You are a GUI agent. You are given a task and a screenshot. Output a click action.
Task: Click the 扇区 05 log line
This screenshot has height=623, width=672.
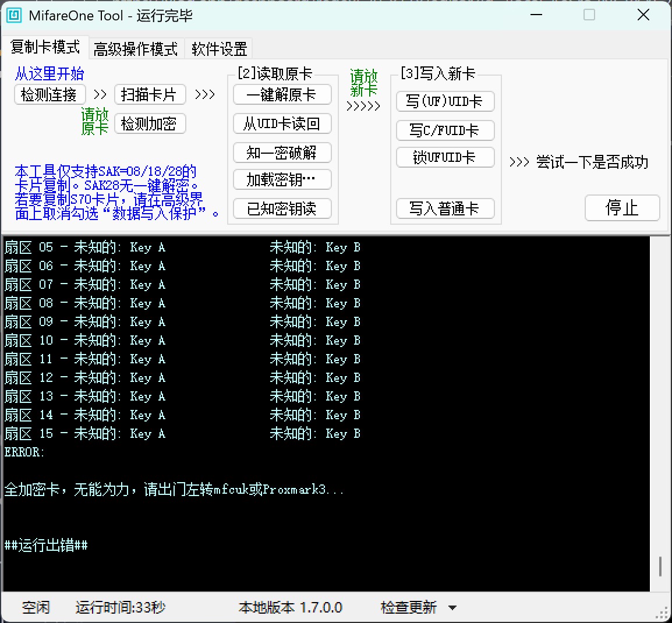point(183,247)
